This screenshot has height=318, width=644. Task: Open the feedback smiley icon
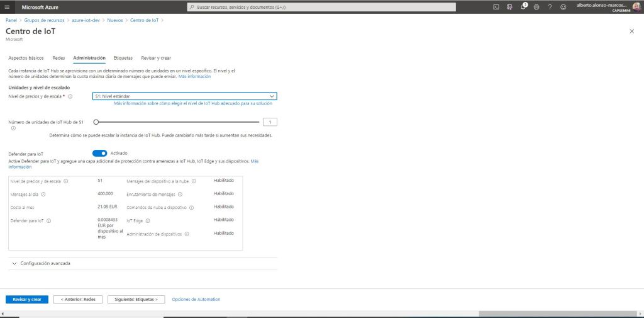click(563, 7)
